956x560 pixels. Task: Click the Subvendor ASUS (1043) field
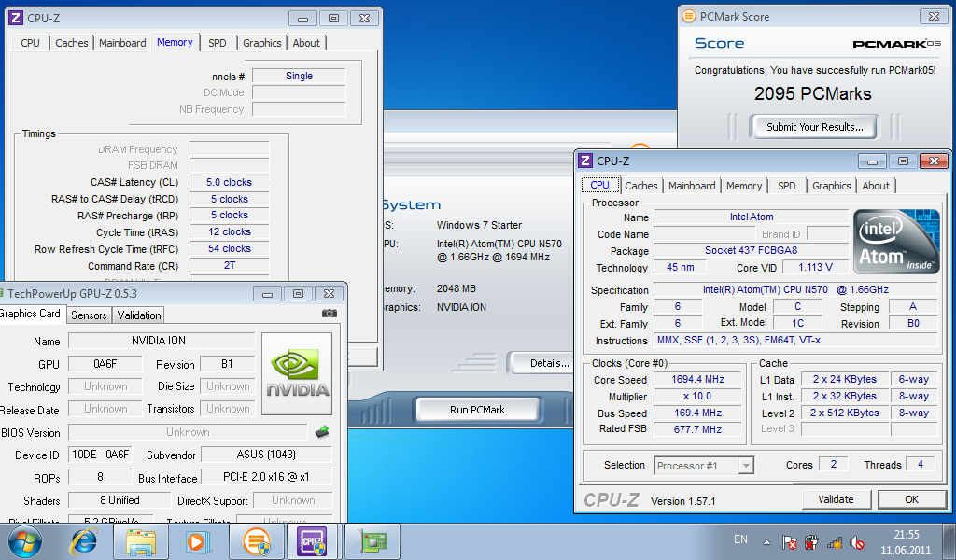click(266, 455)
